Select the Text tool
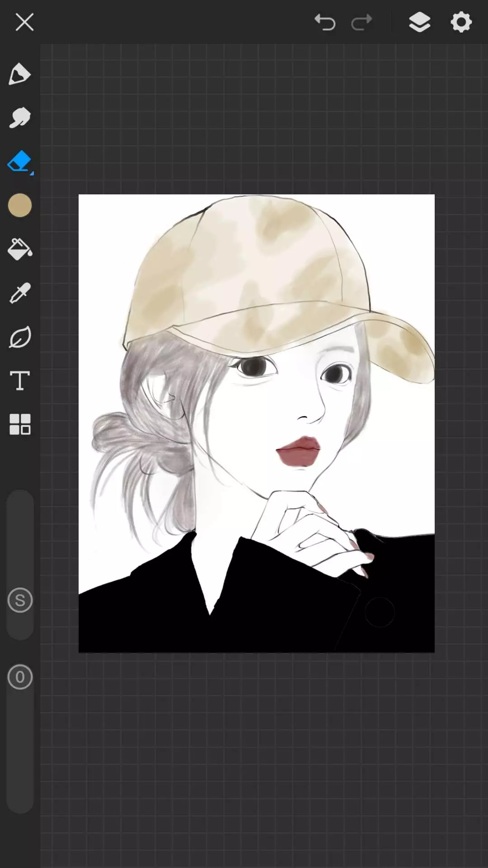Image resolution: width=488 pixels, height=868 pixels. click(20, 381)
